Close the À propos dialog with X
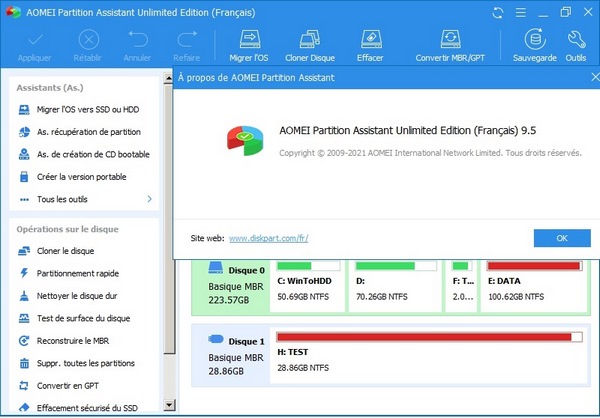 coord(595,77)
